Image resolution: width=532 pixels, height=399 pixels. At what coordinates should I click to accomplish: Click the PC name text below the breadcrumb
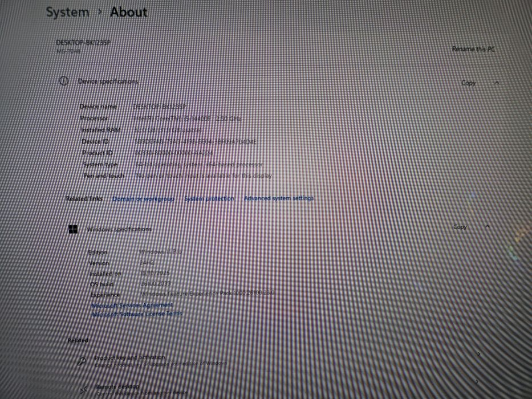[x=83, y=43]
